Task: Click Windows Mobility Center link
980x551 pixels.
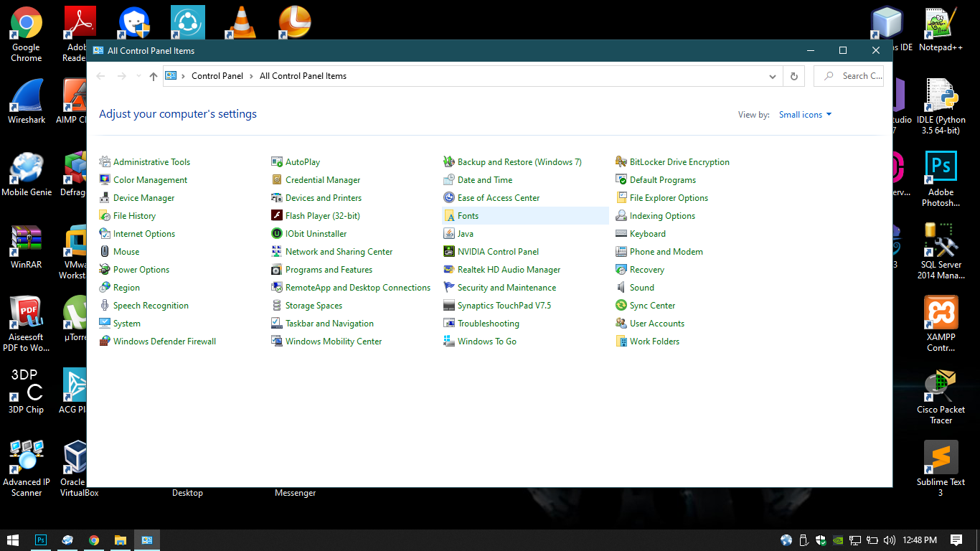Action: 334,342
